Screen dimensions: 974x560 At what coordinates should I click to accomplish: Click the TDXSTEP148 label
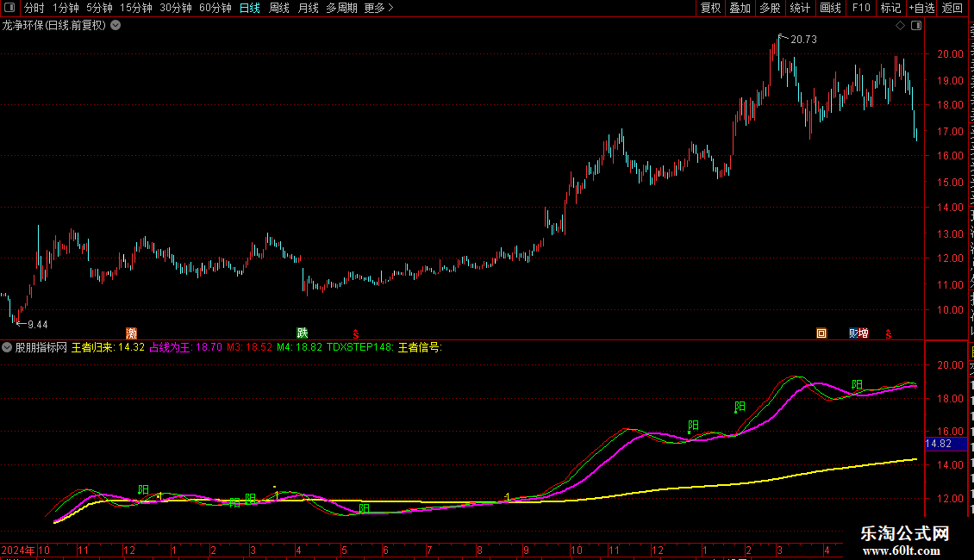[360, 347]
